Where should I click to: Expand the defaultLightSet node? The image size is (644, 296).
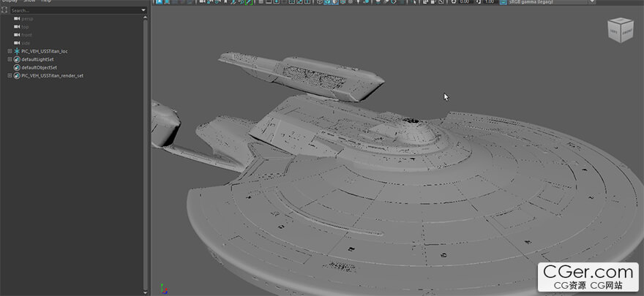click(10, 59)
